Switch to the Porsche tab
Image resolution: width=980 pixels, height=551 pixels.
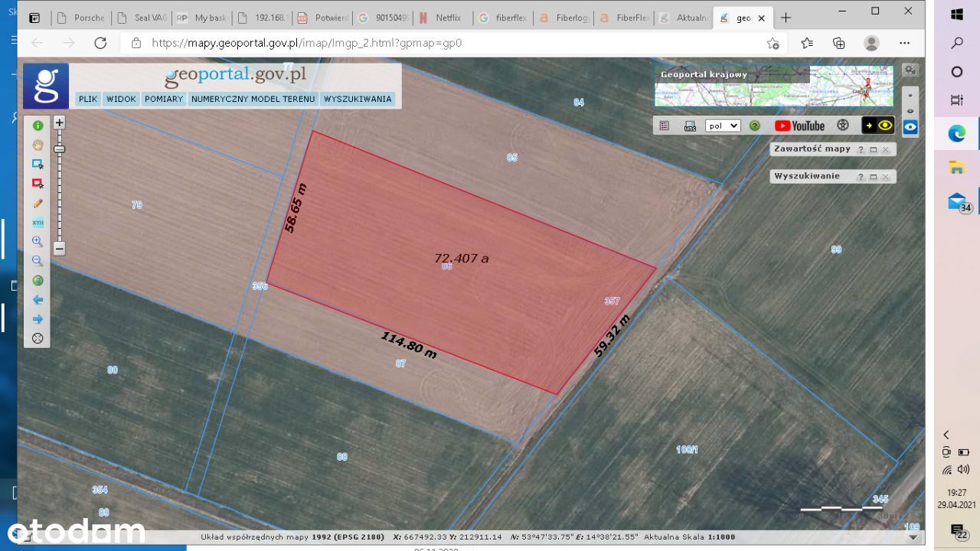point(83,18)
